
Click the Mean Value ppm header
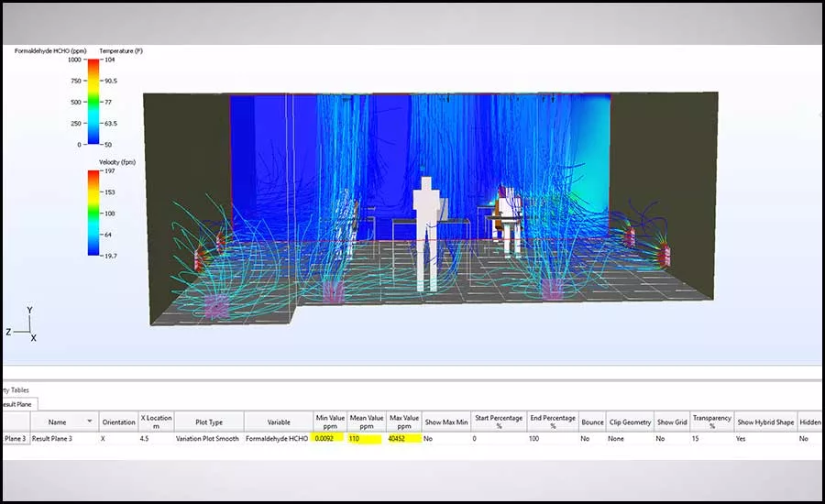pyautogui.click(x=366, y=422)
